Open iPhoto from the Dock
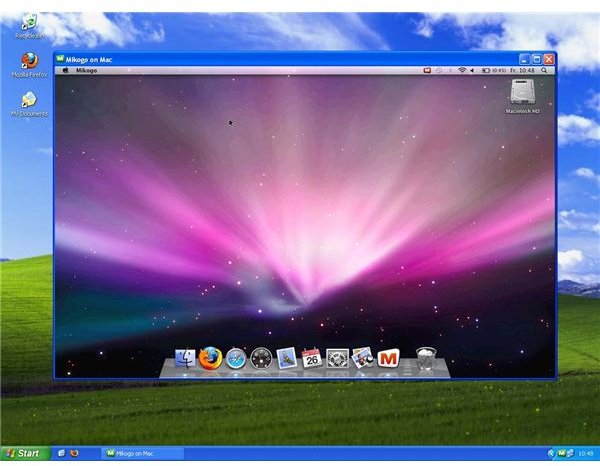 pos(362,358)
